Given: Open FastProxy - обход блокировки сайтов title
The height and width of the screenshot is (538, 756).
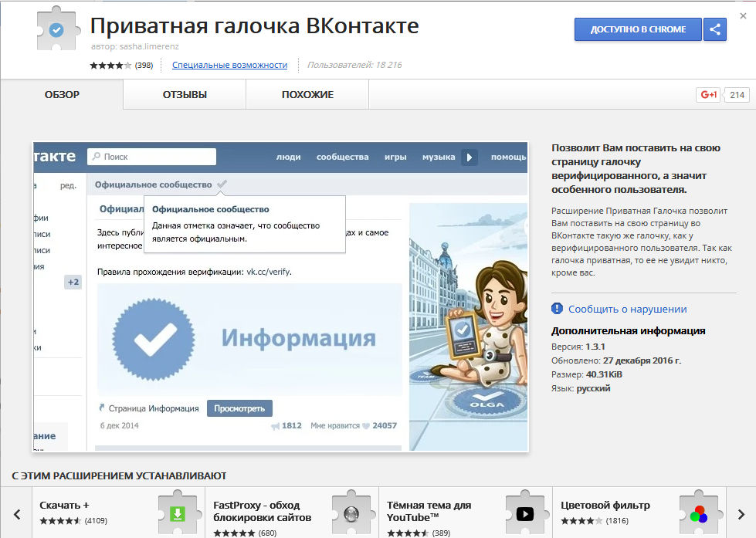Looking at the screenshot, I should coord(263,511).
